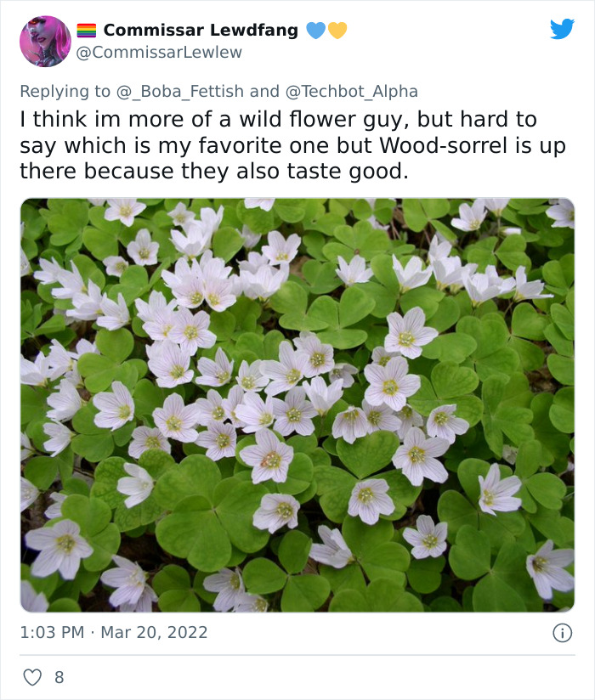Open the info icon beside the timestamp
The image size is (595, 700).
[x=562, y=633]
